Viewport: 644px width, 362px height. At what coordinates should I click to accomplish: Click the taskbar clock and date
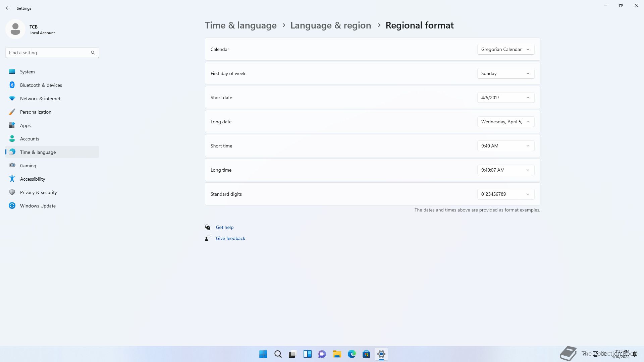pyautogui.click(x=621, y=354)
